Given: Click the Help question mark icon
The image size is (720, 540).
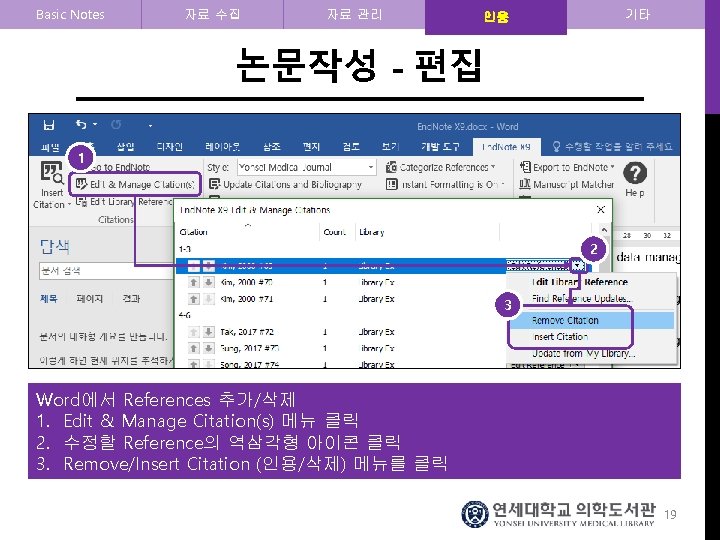Looking at the screenshot, I should [x=635, y=173].
